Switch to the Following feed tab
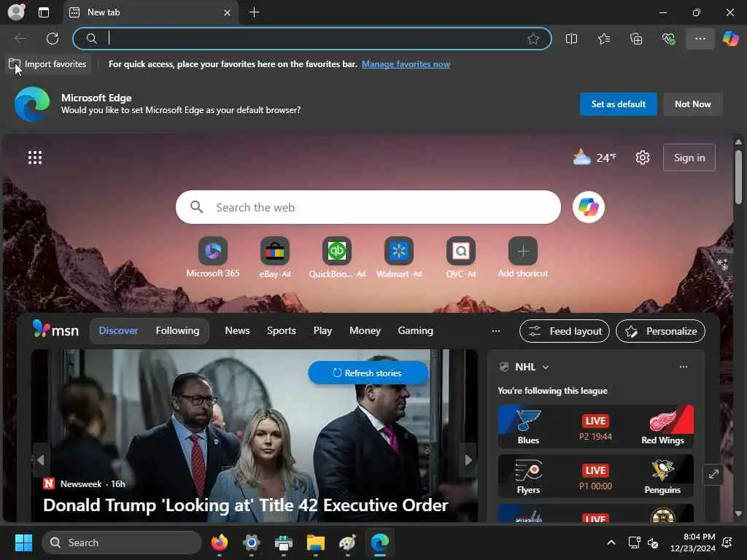The image size is (747, 560). [x=177, y=331]
